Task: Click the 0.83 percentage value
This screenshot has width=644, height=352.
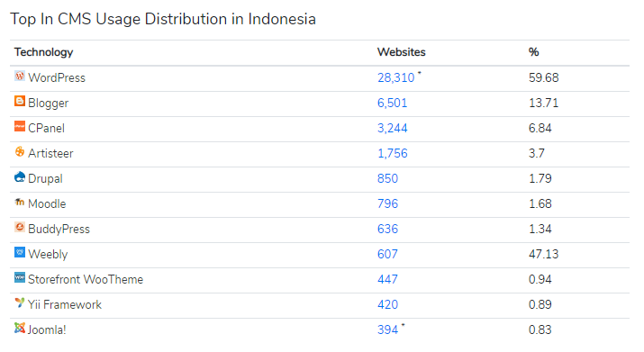Action: (x=540, y=329)
